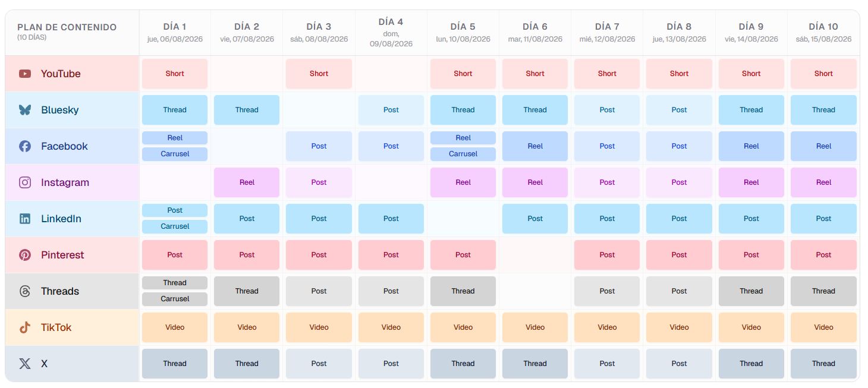
Task: Click the TikTok Video on Día 6
Action: 535,327
